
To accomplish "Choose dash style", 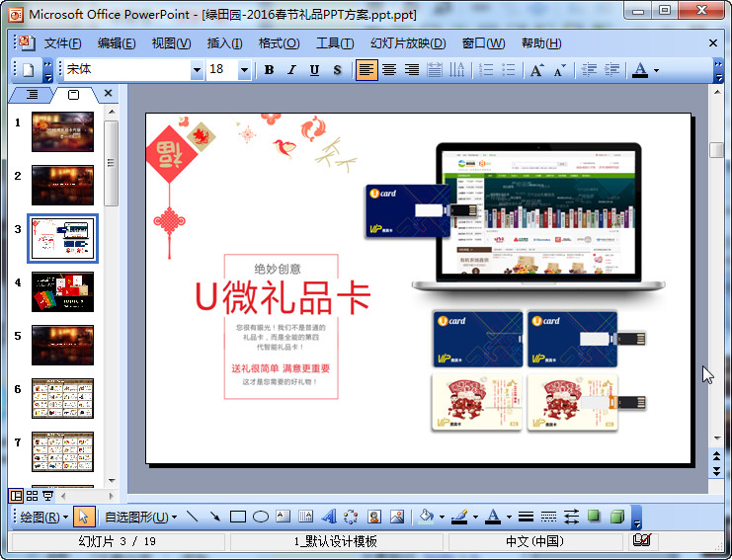I will pos(548,517).
